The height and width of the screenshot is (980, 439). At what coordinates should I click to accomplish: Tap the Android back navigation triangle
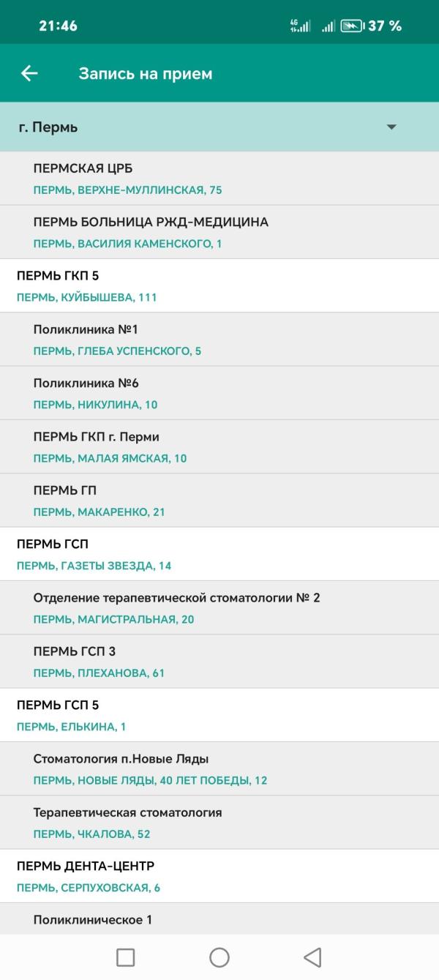click(312, 957)
